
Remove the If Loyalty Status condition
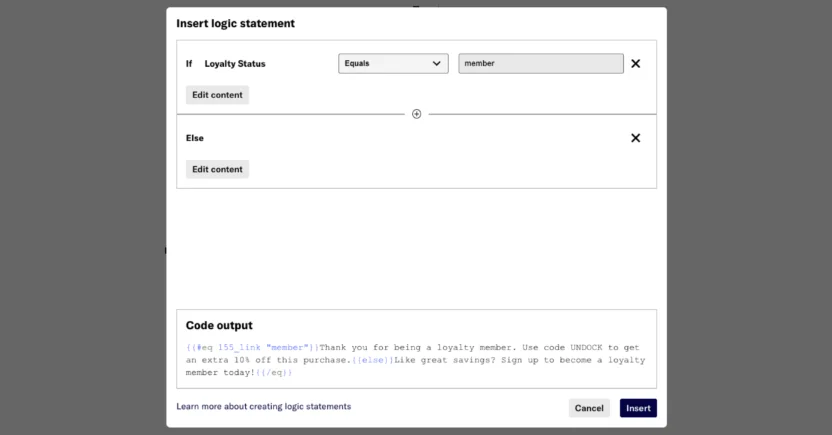pos(635,64)
